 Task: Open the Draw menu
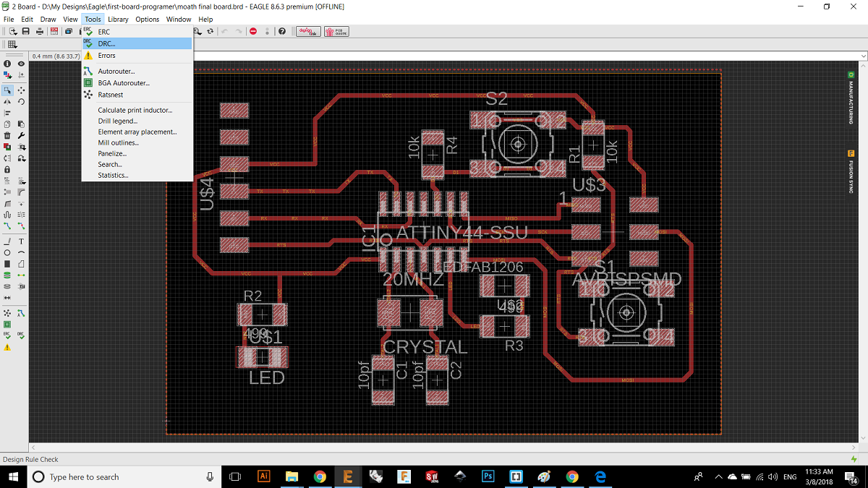coord(48,20)
